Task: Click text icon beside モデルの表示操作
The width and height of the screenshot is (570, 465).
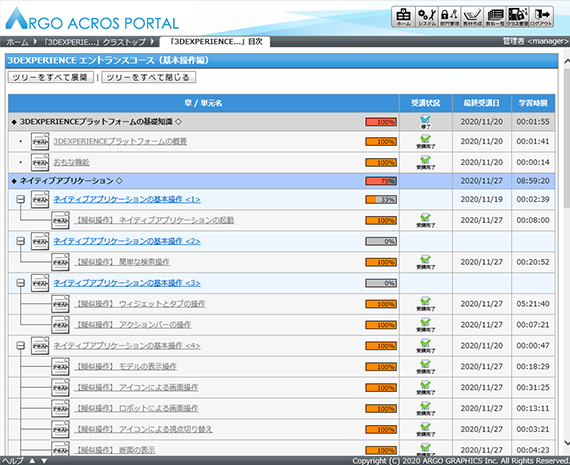Action: [x=60, y=366]
